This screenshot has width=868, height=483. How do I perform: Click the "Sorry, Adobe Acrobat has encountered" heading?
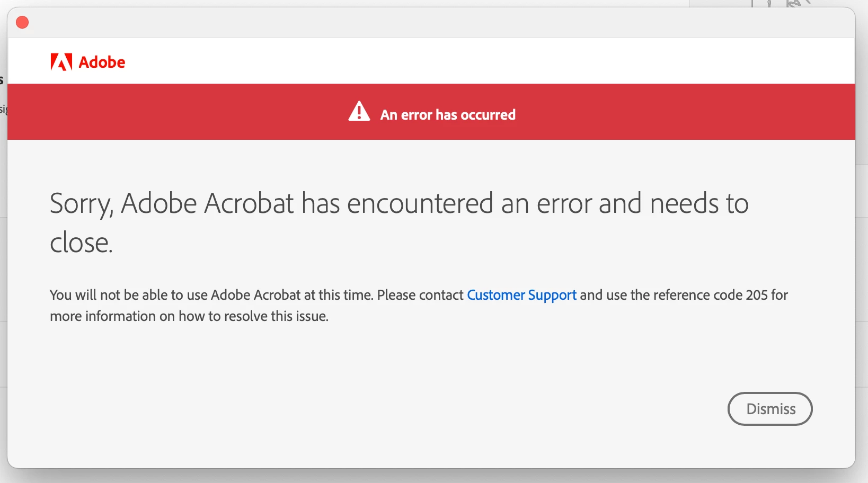(x=399, y=222)
